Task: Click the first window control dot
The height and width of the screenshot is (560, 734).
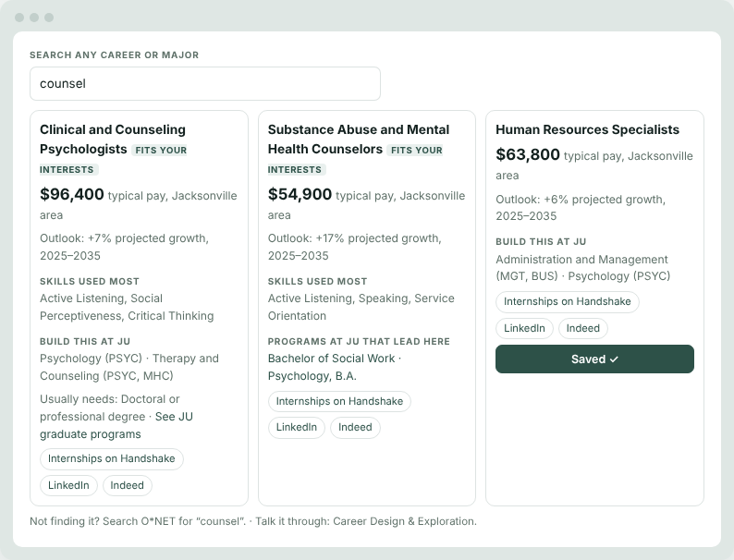Action: pos(19,18)
